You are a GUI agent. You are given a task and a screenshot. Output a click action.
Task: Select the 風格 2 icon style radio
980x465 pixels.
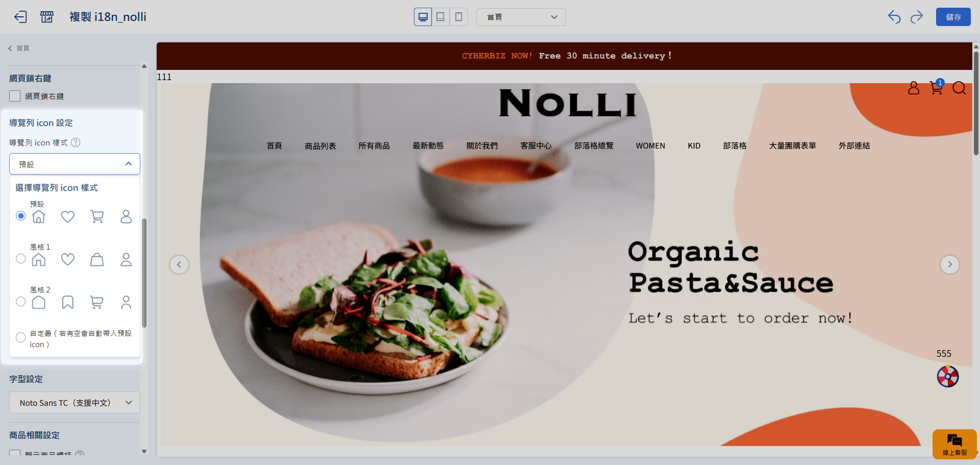click(20, 302)
